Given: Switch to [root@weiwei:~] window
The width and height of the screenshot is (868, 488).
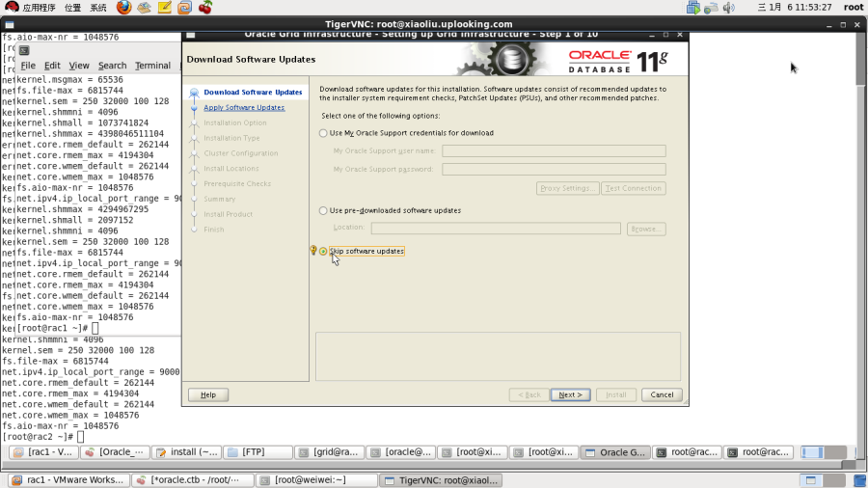Looking at the screenshot, I should pos(317,479).
